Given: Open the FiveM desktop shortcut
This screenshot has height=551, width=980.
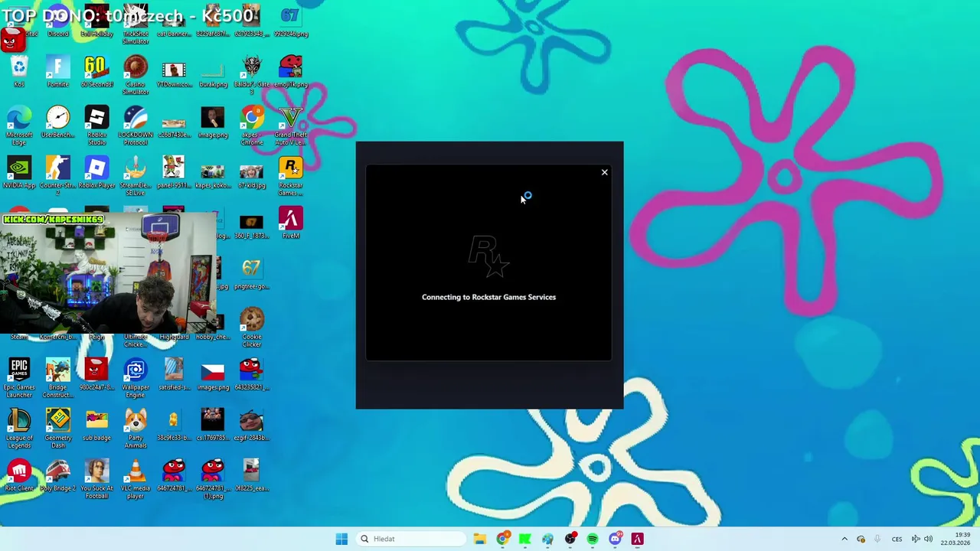Looking at the screenshot, I should pos(290,223).
